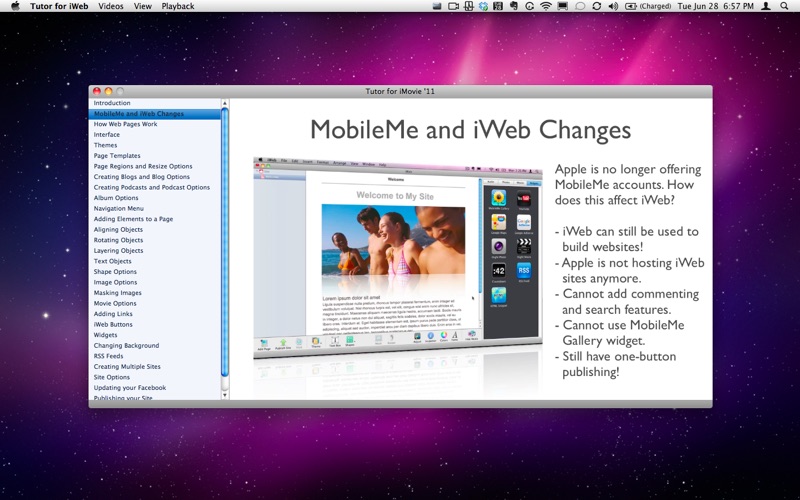Click the date and time Tue Jun 28
The width and height of the screenshot is (800, 500).
click(x=715, y=6)
